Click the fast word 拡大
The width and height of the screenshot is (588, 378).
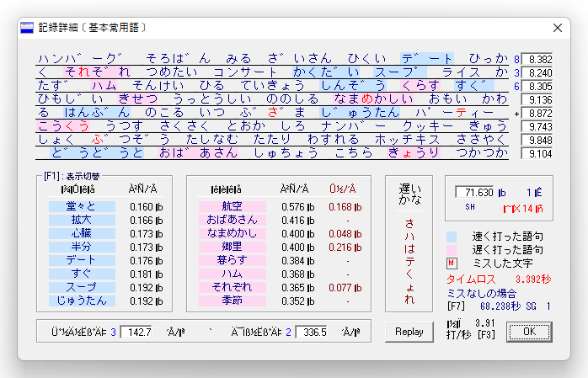(x=82, y=220)
